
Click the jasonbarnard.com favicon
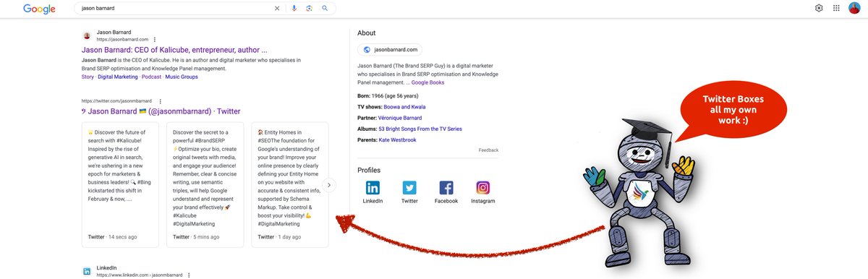87,35
